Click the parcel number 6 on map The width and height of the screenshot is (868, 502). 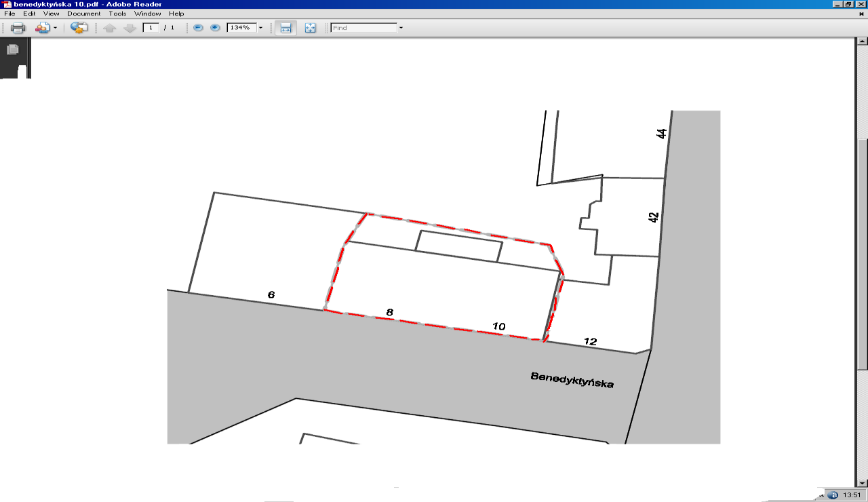pyautogui.click(x=271, y=295)
